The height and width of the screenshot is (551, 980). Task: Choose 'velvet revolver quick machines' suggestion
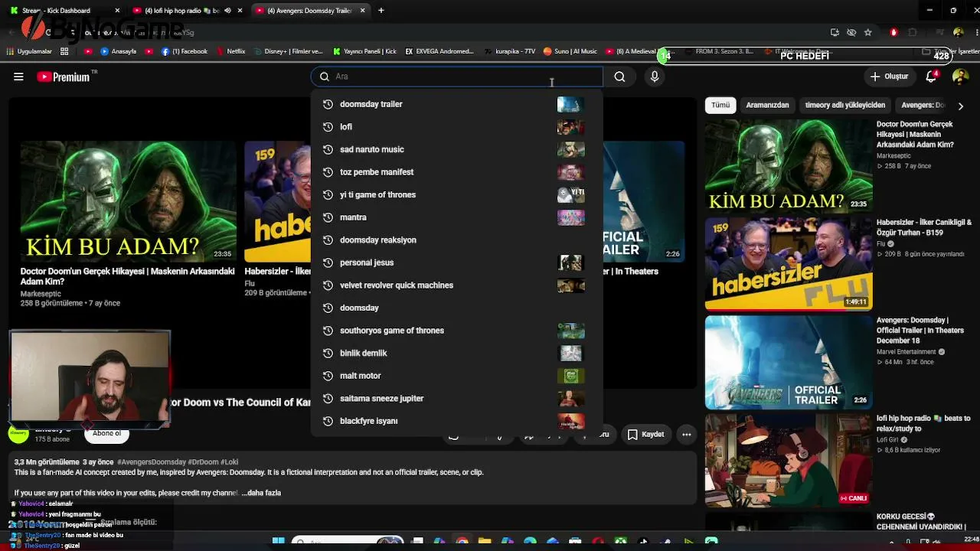coord(456,285)
